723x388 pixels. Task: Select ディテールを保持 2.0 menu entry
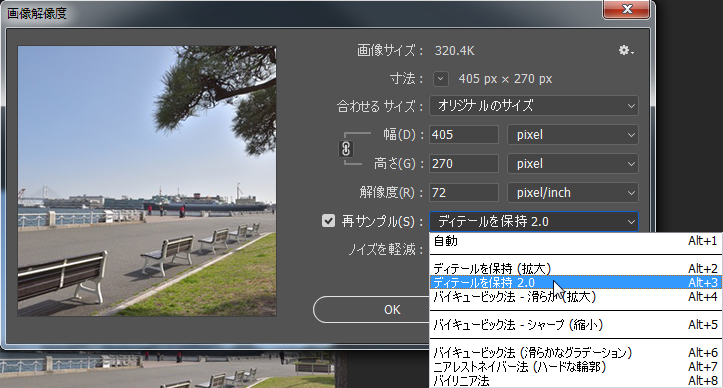coord(575,282)
